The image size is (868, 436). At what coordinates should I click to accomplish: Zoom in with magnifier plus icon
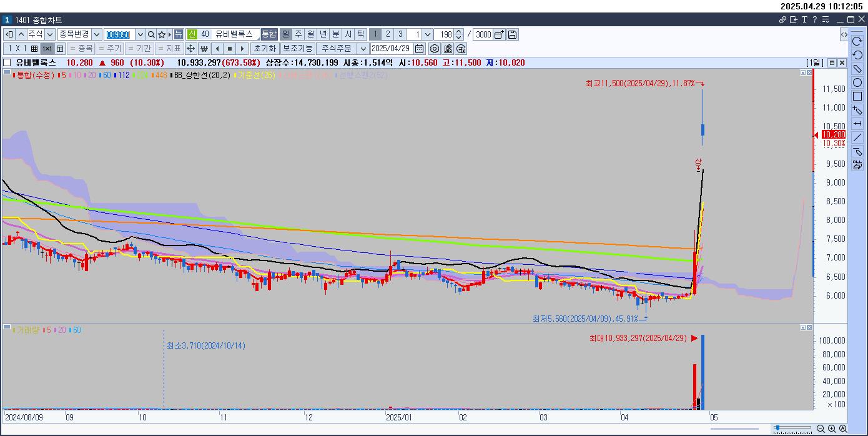coord(832,429)
